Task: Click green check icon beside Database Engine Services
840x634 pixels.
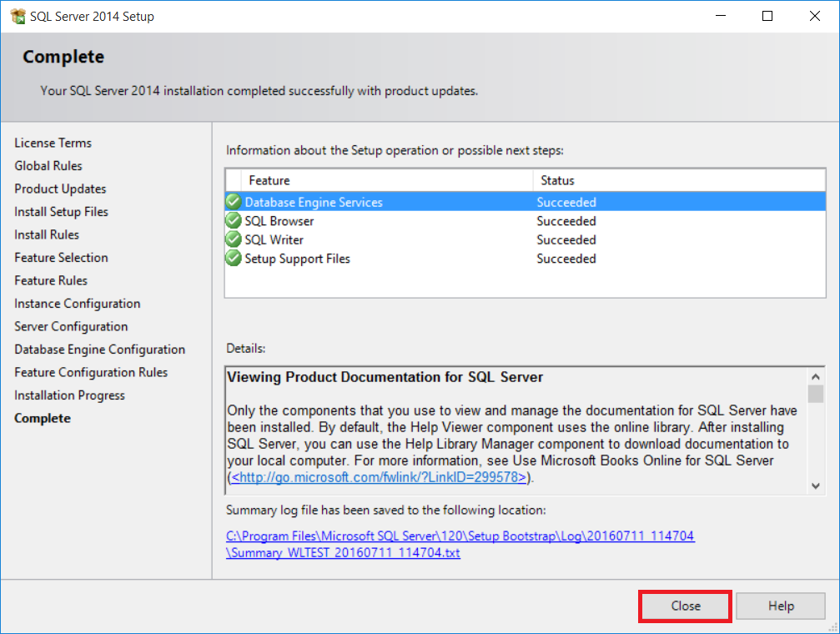Action: pyautogui.click(x=234, y=202)
